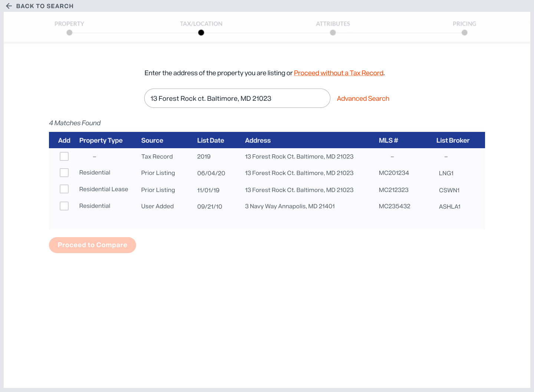Image resolution: width=534 pixels, height=392 pixels.
Task: Click the PROPERTY step label
Action: click(69, 23)
